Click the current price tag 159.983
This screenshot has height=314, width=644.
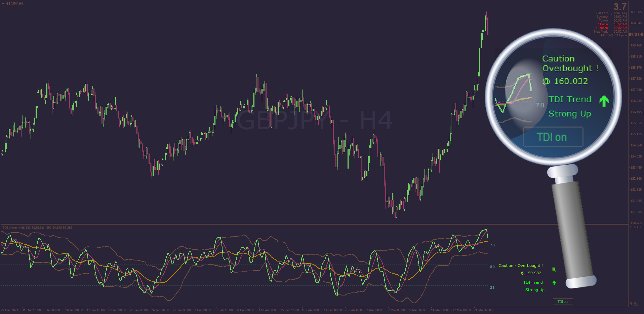coord(636,35)
